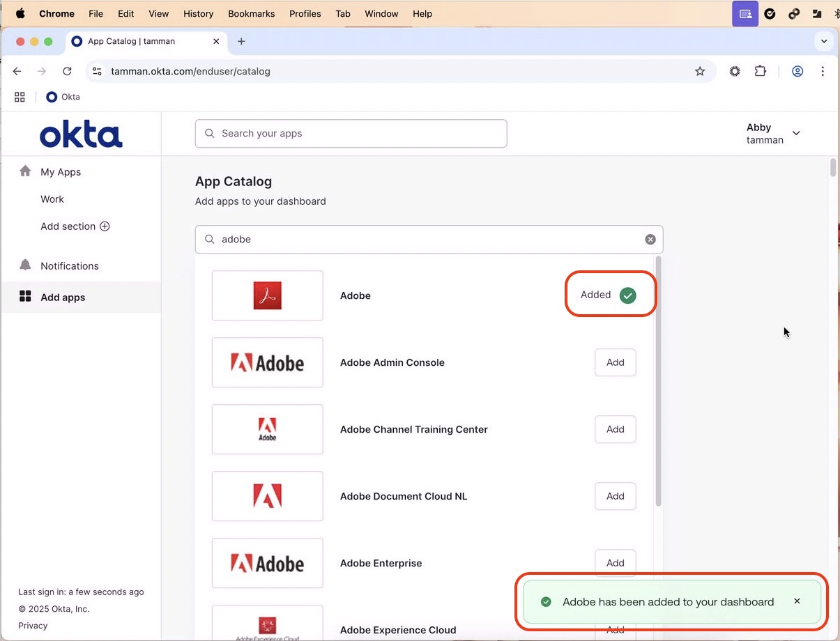
Task: Open a new tab with plus button
Action: click(x=241, y=41)
